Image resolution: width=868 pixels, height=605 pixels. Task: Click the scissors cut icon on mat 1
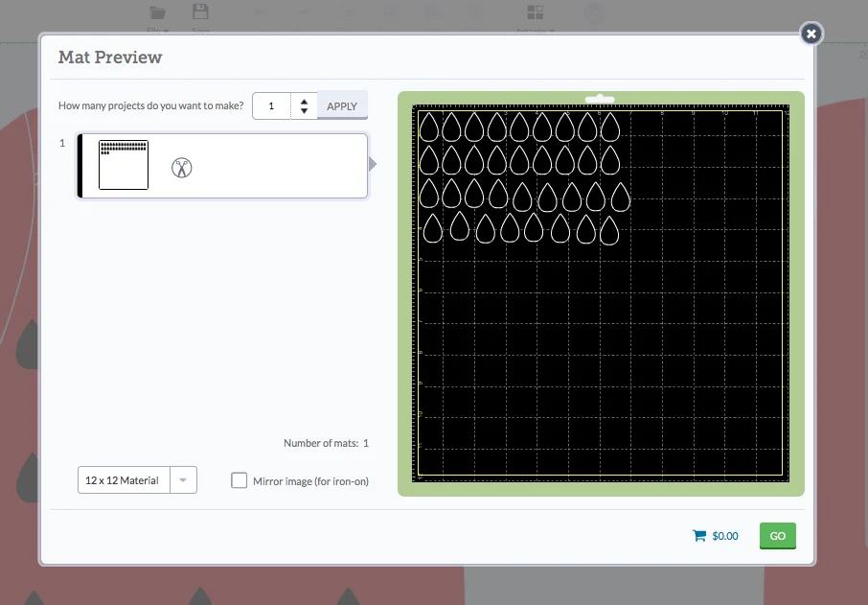click(x=182, y=168)
